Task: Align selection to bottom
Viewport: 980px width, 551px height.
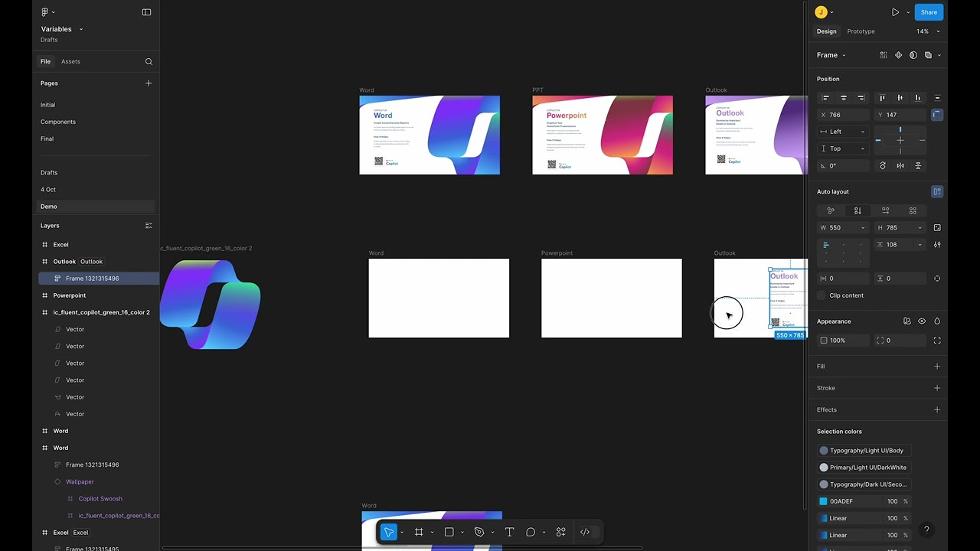Action: [917, 98]
